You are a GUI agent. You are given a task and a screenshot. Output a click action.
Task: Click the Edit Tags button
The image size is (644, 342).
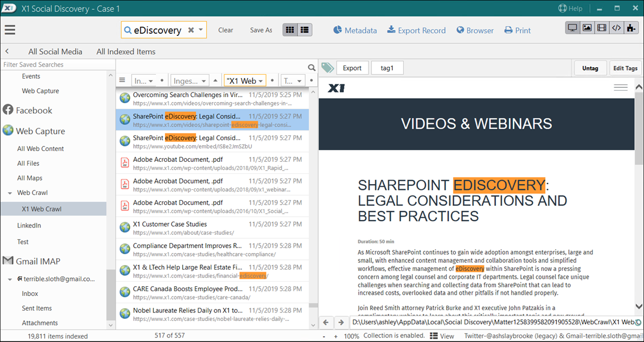pyautogui.click(x=625, y=68)
